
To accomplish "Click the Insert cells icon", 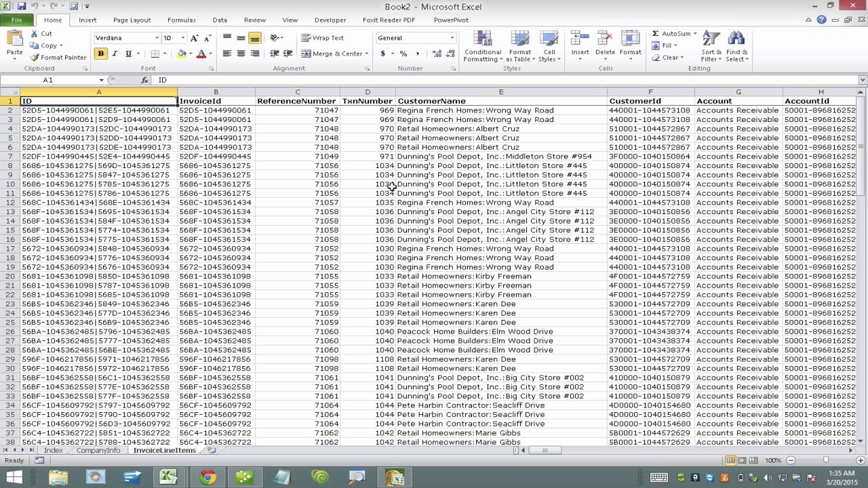I will point(580,39).
